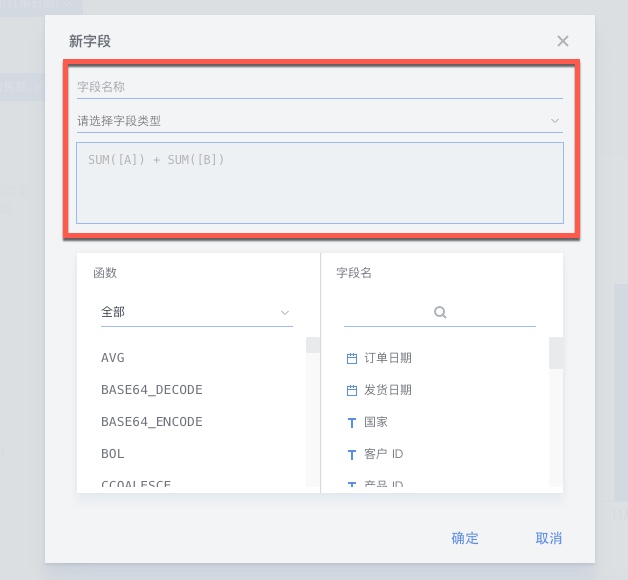Select the AVG function
The height and width of the screenshot is (580, 628).
(113, 358)
